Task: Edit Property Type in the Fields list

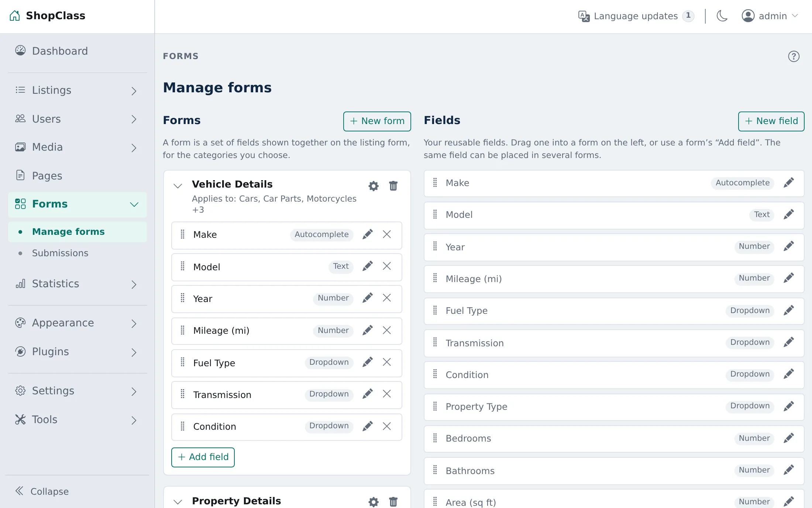Action: [x=789, y=406]
